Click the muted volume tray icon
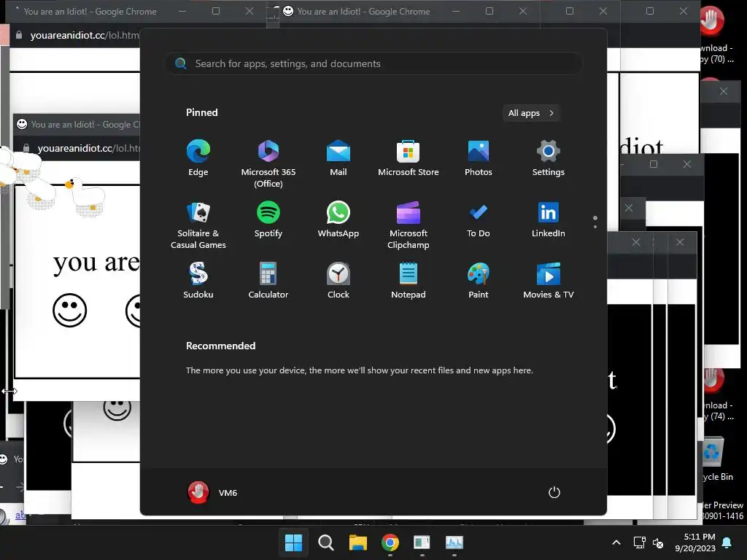The height and width of the screenshot is (560, 747). (658, 542)
